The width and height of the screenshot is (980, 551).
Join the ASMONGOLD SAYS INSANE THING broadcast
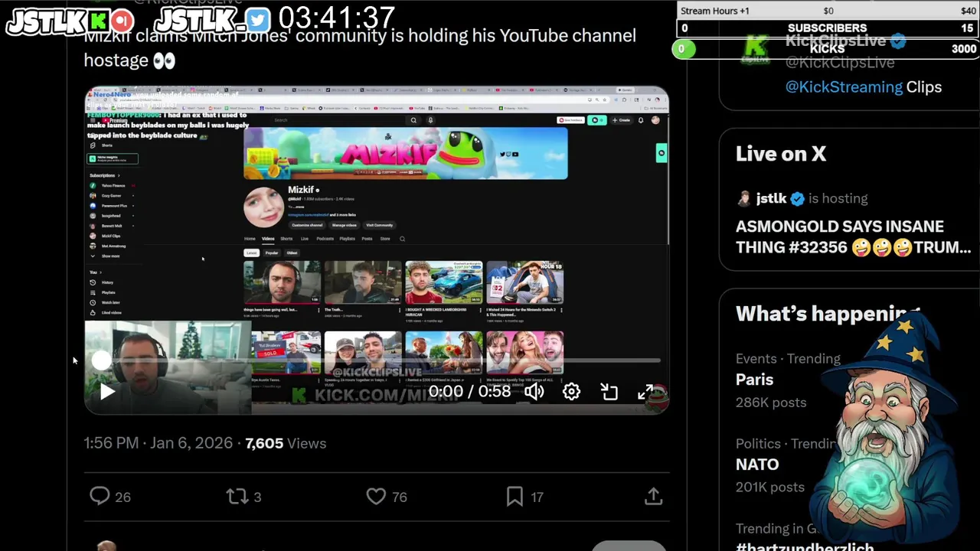point(853,237)
